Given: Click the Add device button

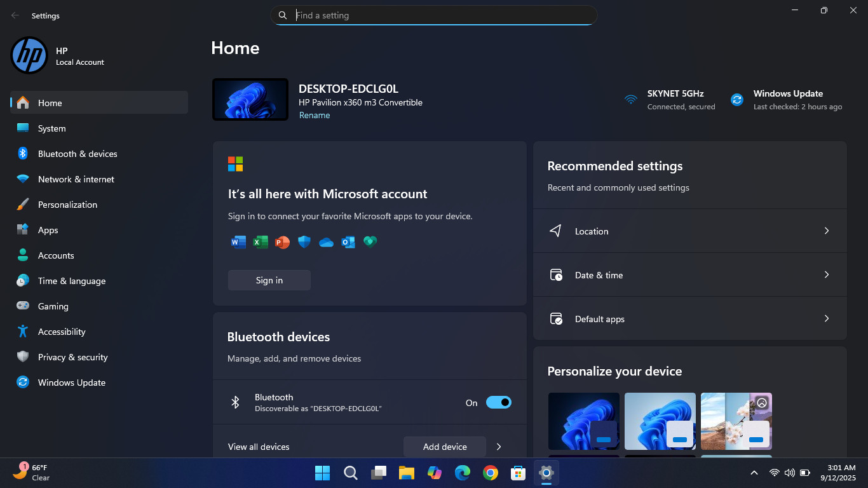Looking at the screenshot, I should point(445,447).
